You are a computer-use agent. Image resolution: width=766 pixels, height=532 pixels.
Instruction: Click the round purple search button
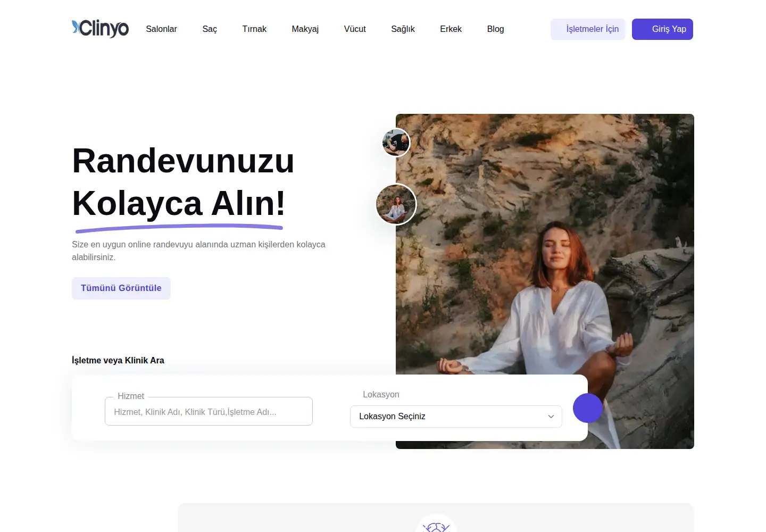pos(588,408)
